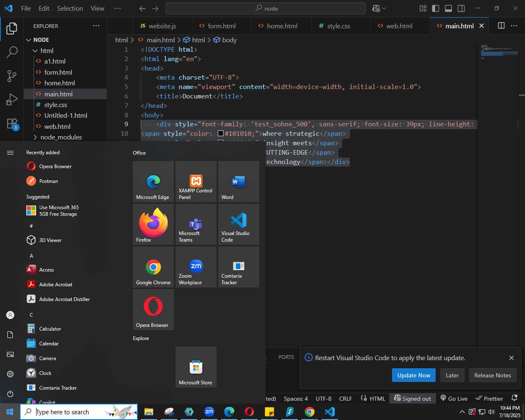Viewport: 525px width, 420px height.
Task: Click the #101010 color swatch on line 10
Action: click(x=221, y=133)
